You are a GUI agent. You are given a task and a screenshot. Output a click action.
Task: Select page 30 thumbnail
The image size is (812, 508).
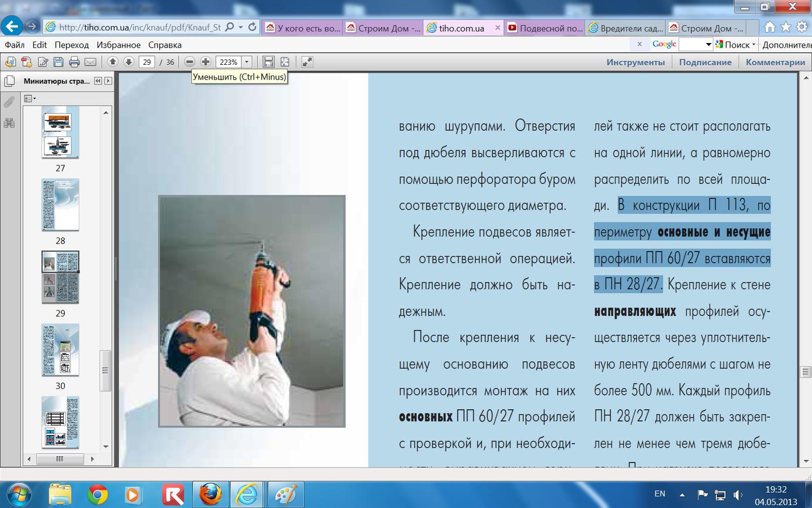(x=60, y=350)
